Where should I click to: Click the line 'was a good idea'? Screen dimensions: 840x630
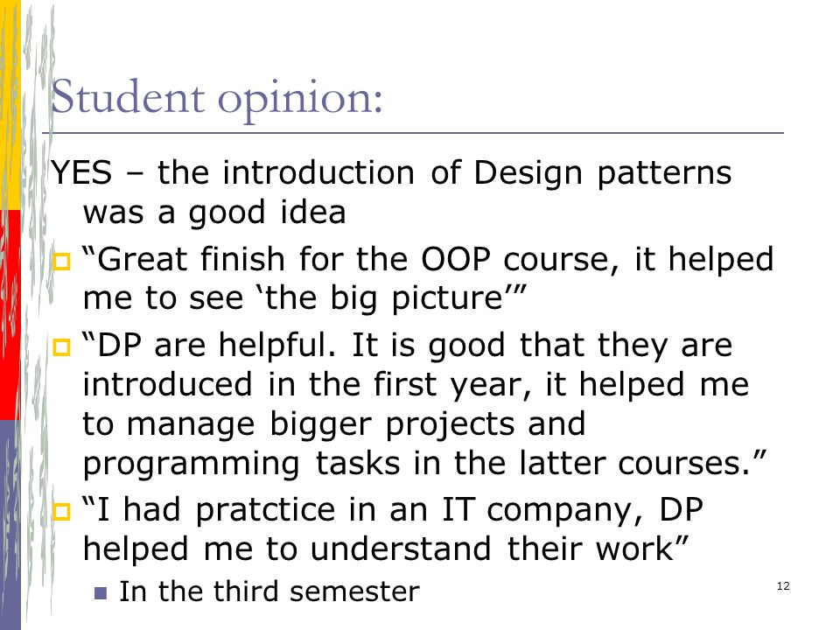tap(214, 213)
